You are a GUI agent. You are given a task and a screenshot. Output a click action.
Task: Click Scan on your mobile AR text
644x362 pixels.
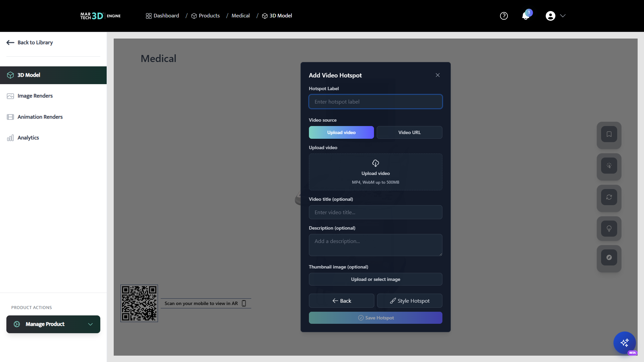[x=201, y=303]
